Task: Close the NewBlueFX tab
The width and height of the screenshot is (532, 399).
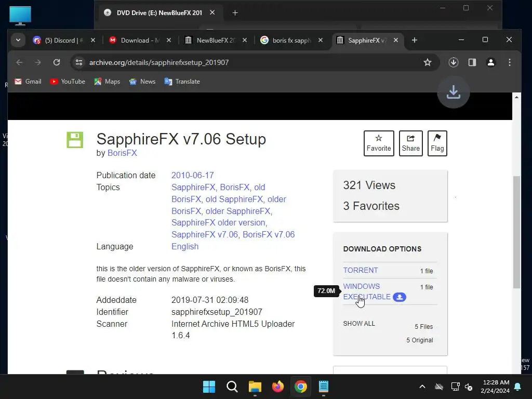Action: [x=245, y=40]
